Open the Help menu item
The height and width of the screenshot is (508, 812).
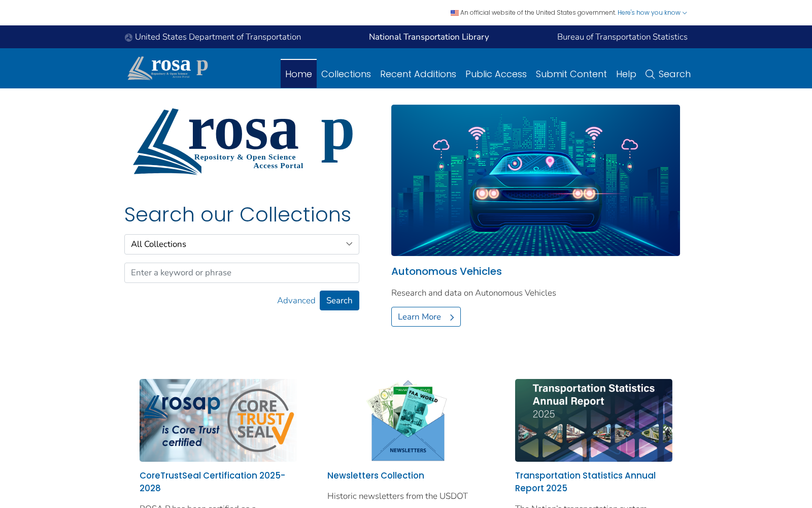tap(626, 74)
